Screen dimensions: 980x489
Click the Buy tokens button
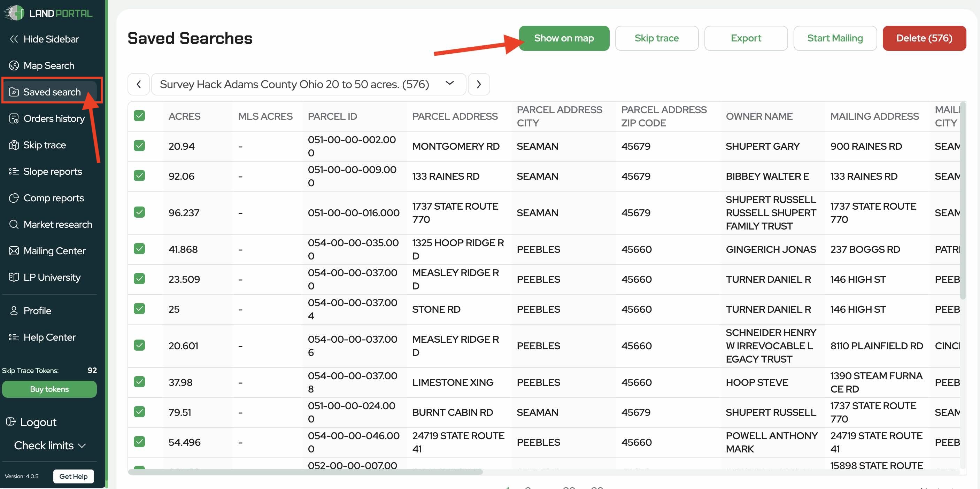(x=49, y=389)
